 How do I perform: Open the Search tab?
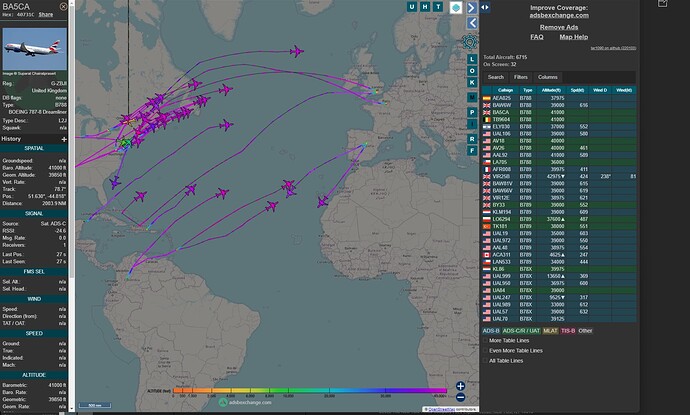(495, 77)
